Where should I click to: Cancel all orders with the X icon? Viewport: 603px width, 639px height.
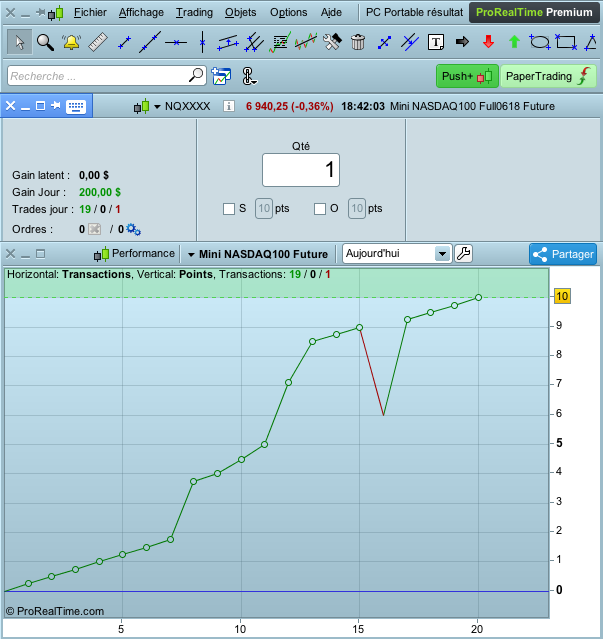[x=95, y=229]
